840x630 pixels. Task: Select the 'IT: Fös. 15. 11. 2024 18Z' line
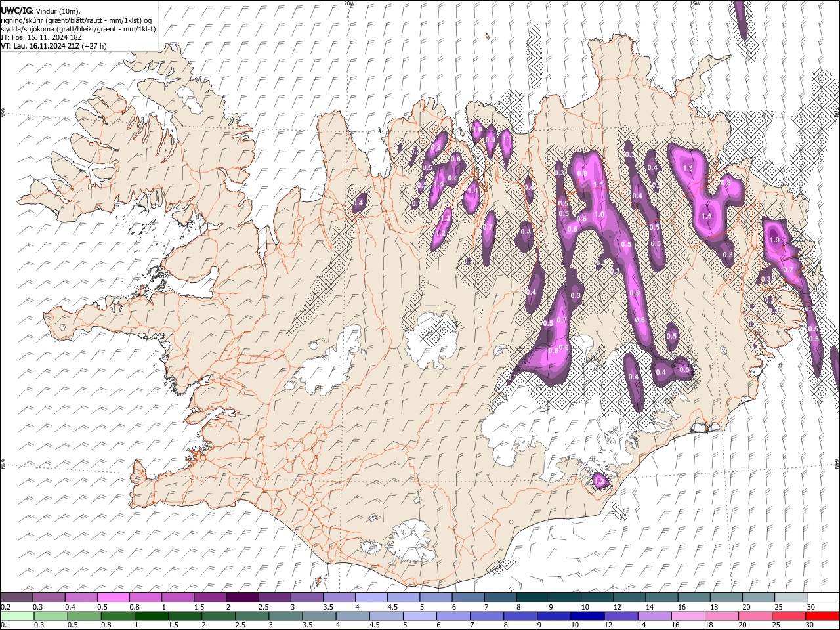point(41,37)
